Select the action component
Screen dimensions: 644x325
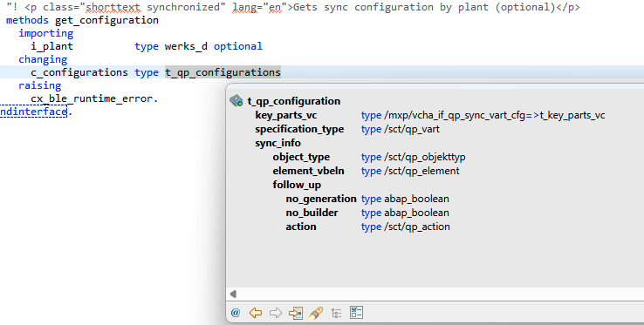click(301, 227)
